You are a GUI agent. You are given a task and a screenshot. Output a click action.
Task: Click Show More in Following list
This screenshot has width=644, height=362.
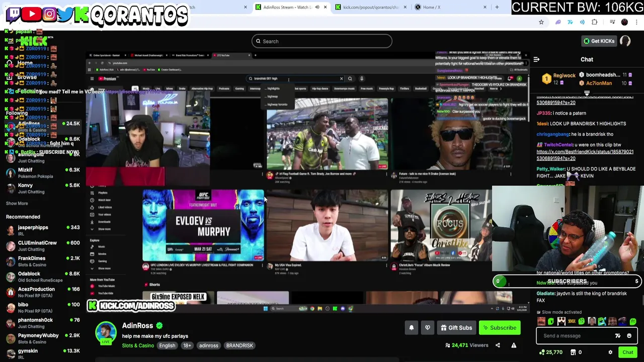coord(17,203)
